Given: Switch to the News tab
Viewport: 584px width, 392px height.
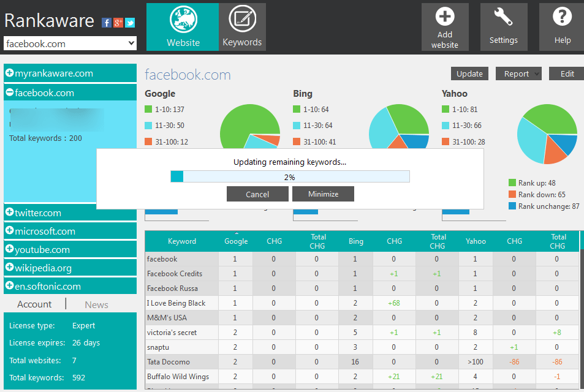Looking at the screenshot, I should click(x=96, y=304).
